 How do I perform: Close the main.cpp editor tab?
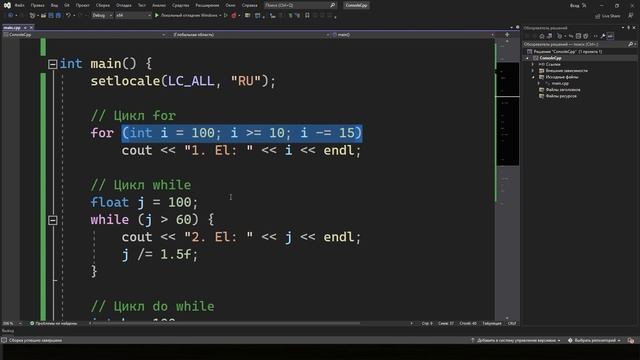point(31,28)
